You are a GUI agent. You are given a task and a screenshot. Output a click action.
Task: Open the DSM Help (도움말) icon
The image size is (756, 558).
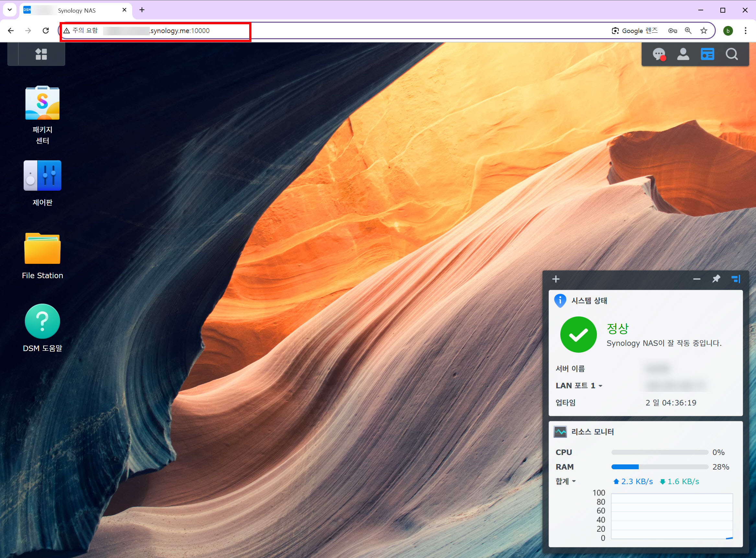42,321
